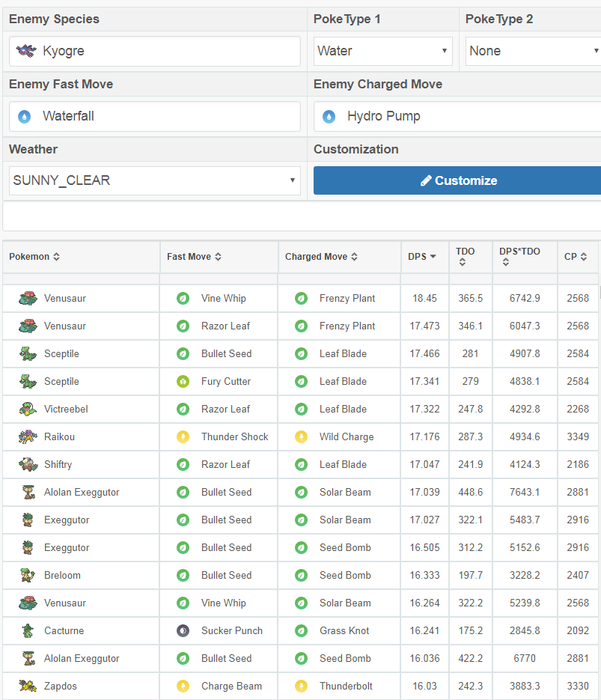
Task: Sort table by TDO column header
Action: [465, 256]
